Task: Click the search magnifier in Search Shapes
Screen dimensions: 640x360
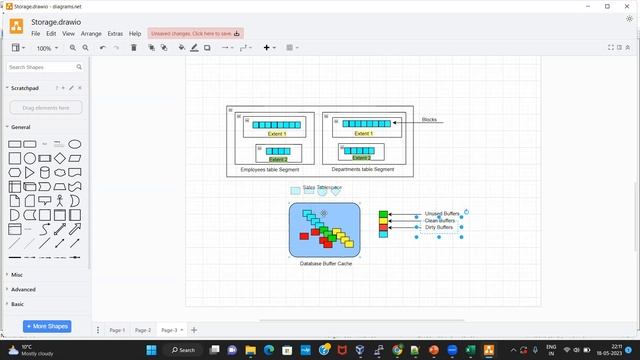Action: 79,67
